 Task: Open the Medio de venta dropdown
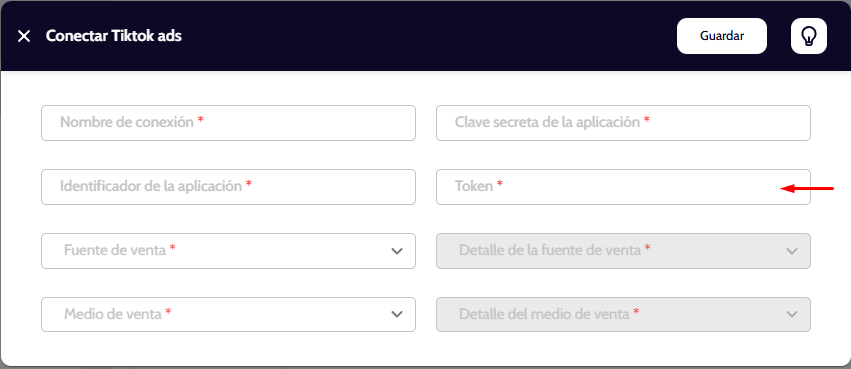[x=228, y=314]
